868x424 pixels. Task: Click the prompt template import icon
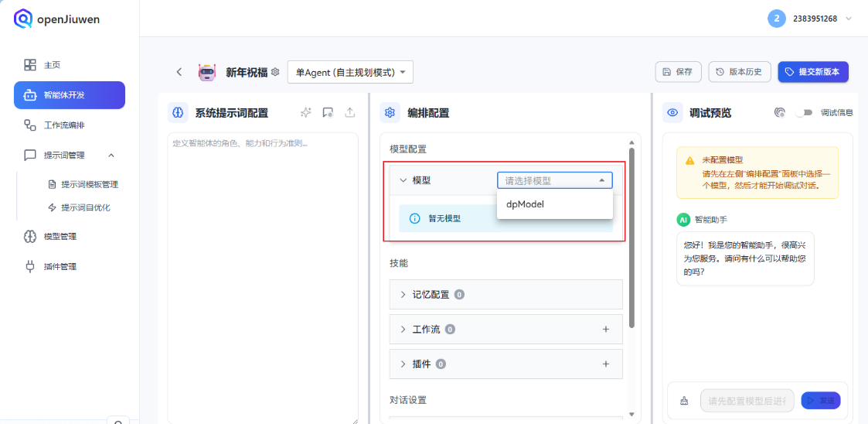(x=328, y=112)
